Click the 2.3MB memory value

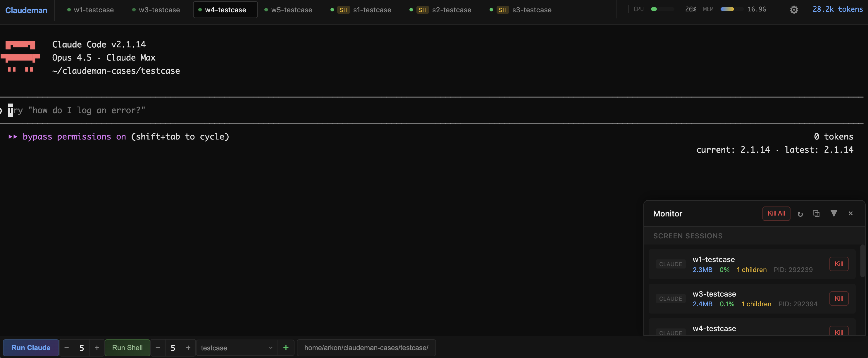(x=702, y=270)
